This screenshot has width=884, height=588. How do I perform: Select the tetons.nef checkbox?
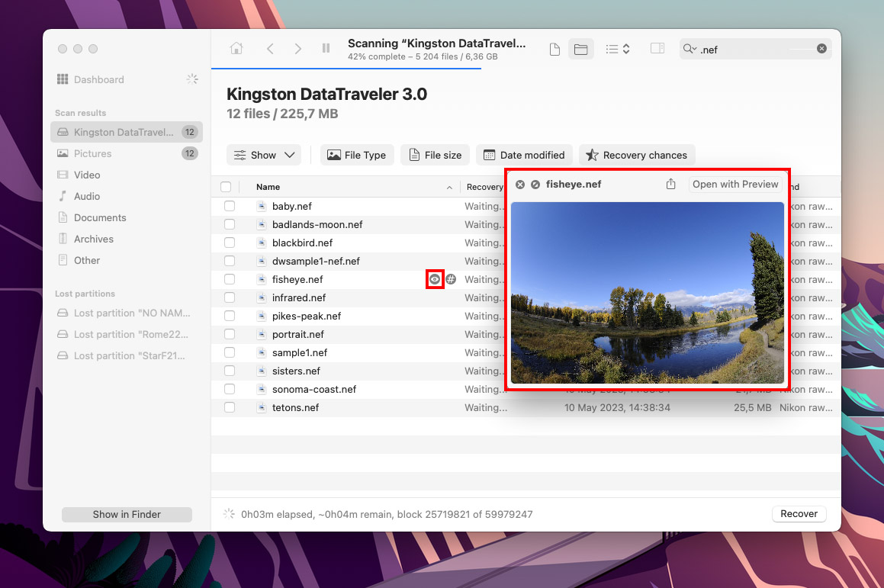point(230,408)
